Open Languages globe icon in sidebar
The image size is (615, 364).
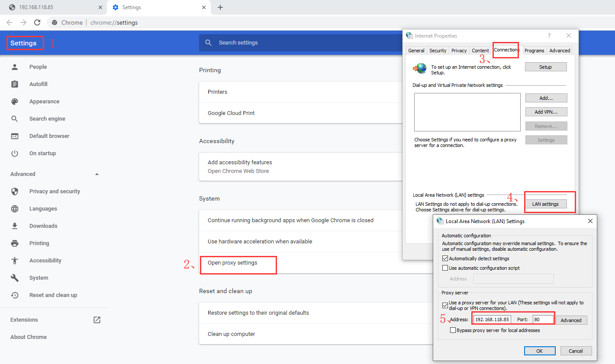15,209
